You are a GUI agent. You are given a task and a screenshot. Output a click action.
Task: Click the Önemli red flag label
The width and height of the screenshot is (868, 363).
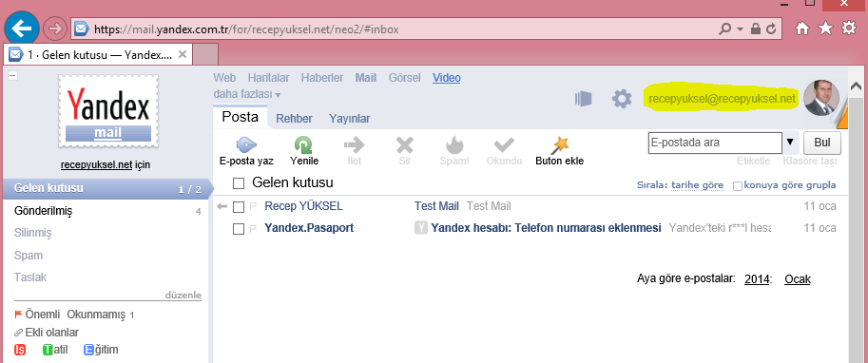point(37,315)
